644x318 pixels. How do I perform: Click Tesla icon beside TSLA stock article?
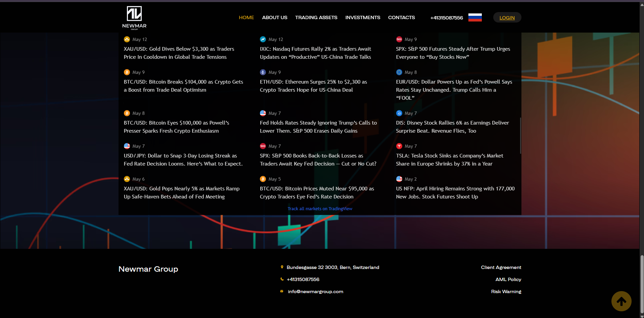pyautogui.click(x=399, y=146)
